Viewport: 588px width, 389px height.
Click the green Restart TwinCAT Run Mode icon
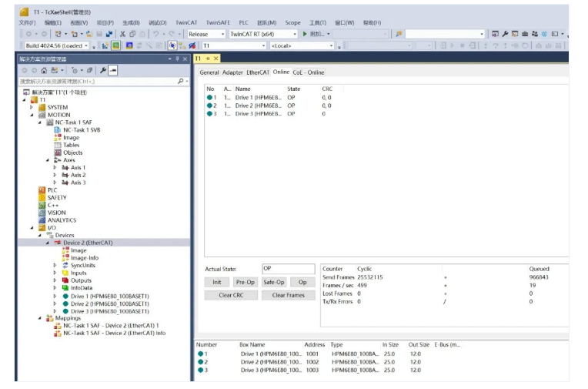pos(116,45)
